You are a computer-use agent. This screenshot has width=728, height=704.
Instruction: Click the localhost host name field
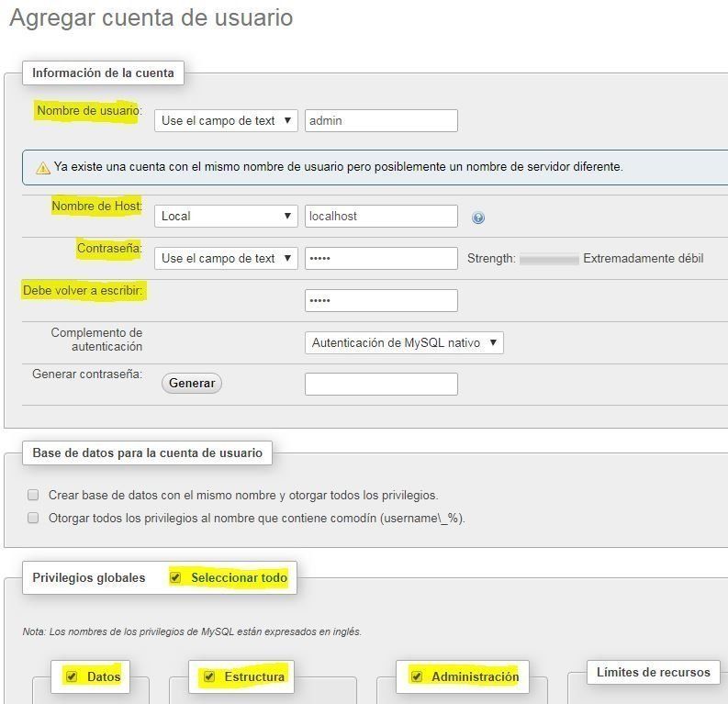click(x=381, y=216)
